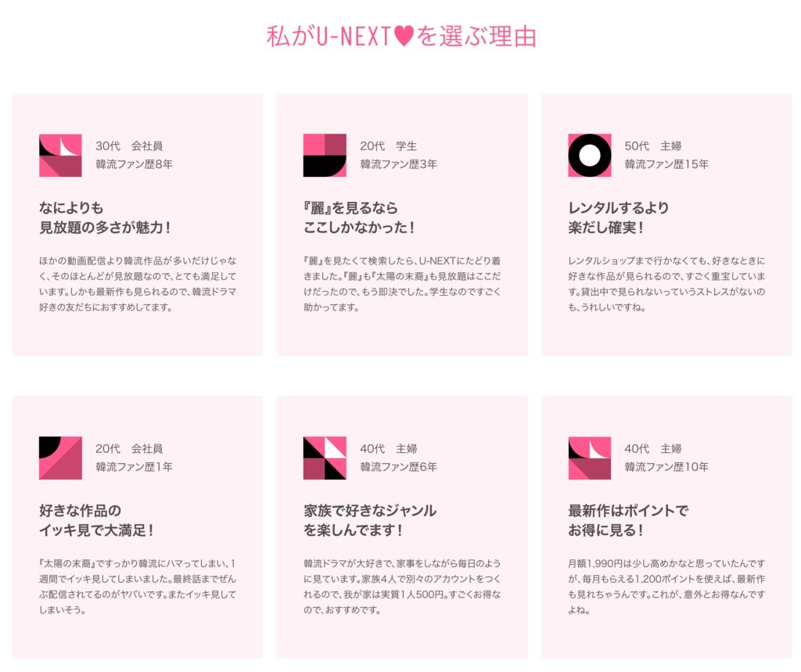Click the 最新作はポイントでお得に見る! headline
The width and height of the screenshot is (801, 672).
click(628, 520)
